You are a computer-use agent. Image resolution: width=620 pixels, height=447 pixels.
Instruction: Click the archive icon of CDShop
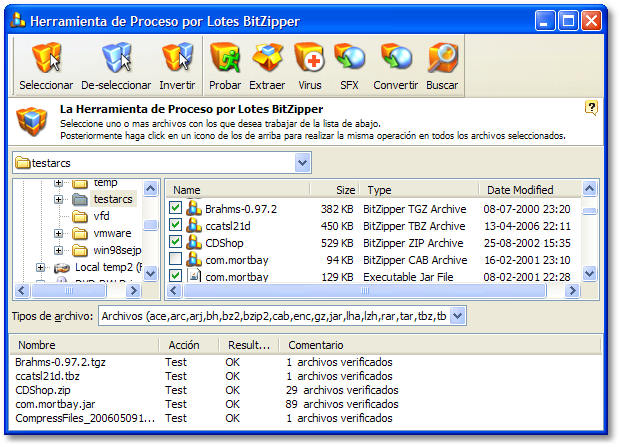coord(194,242)
